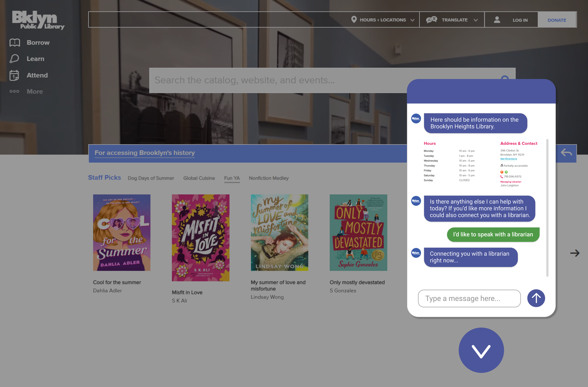
Task: Click the Learn lightbulb icon
Action: point(14,59)
